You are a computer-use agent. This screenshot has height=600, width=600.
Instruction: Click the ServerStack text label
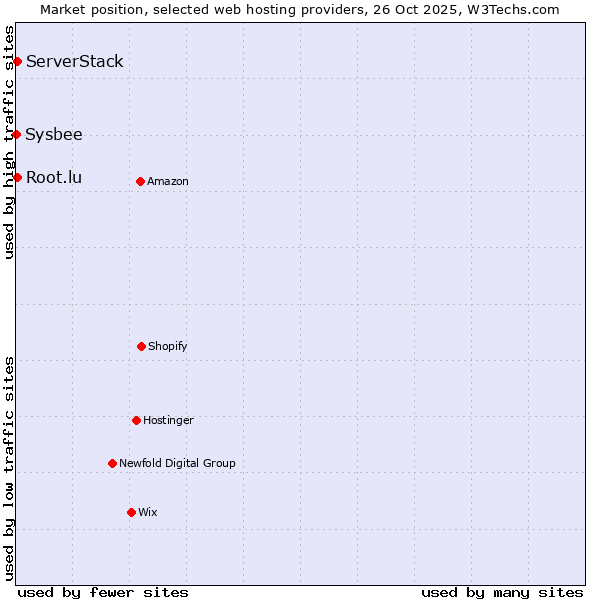75,62
